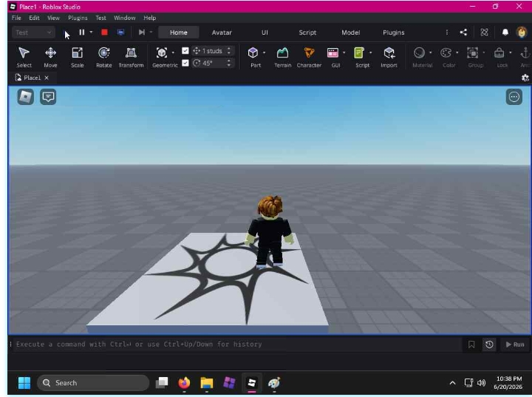Select the Select tool
532x397 pixels.
[x=24, y=57]
